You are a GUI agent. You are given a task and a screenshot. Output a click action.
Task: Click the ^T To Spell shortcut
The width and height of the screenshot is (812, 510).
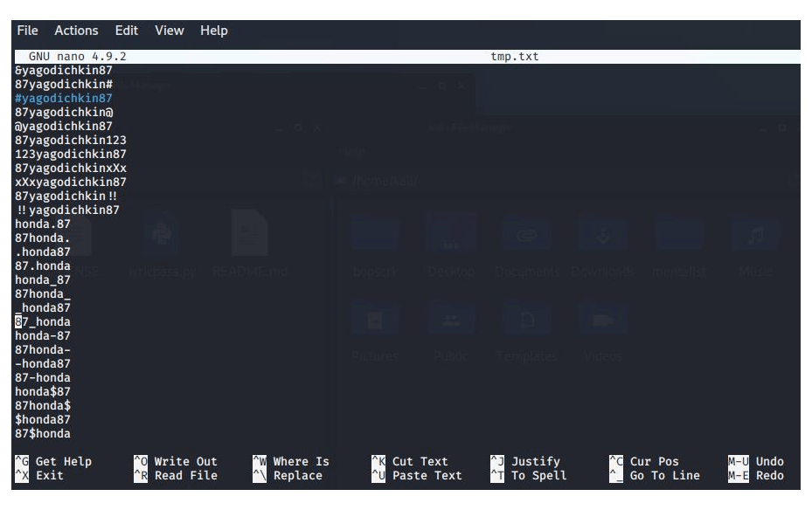click(529, 475)
